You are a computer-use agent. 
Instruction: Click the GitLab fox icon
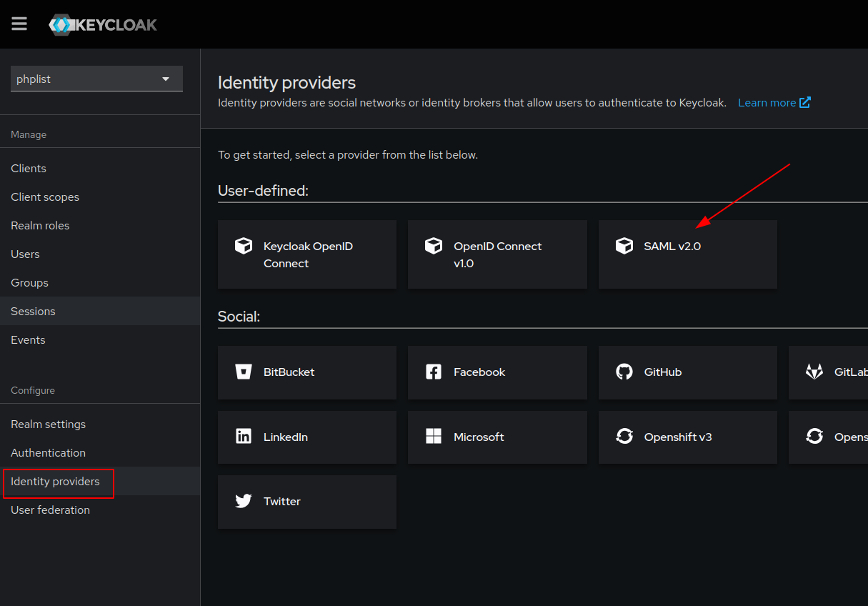point(814,372)
